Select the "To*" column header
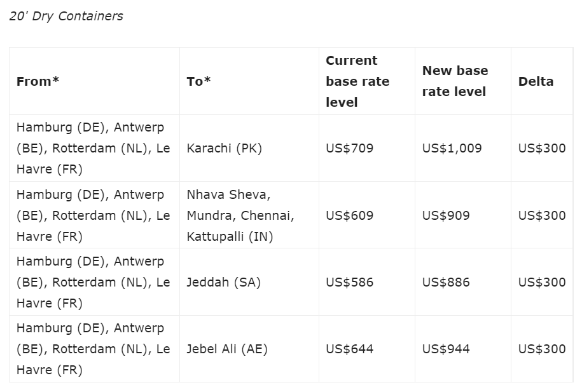The height and width of the screenshot is (392, 582). 198,81
